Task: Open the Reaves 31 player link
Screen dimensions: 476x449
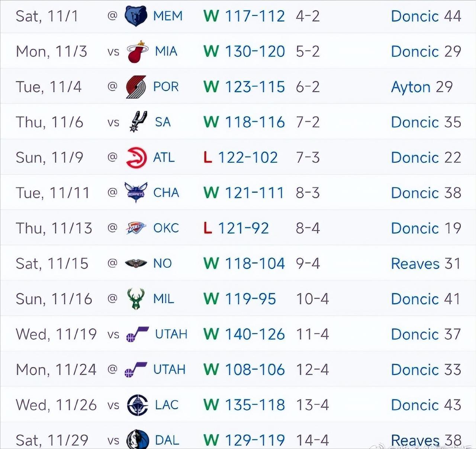Action: 426,264
